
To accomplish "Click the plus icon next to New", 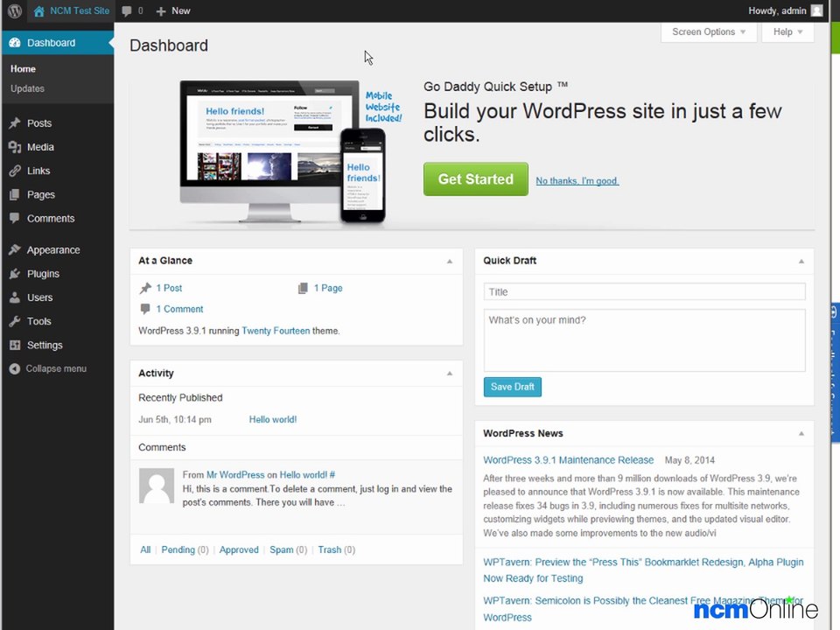I will coord(161,11).
